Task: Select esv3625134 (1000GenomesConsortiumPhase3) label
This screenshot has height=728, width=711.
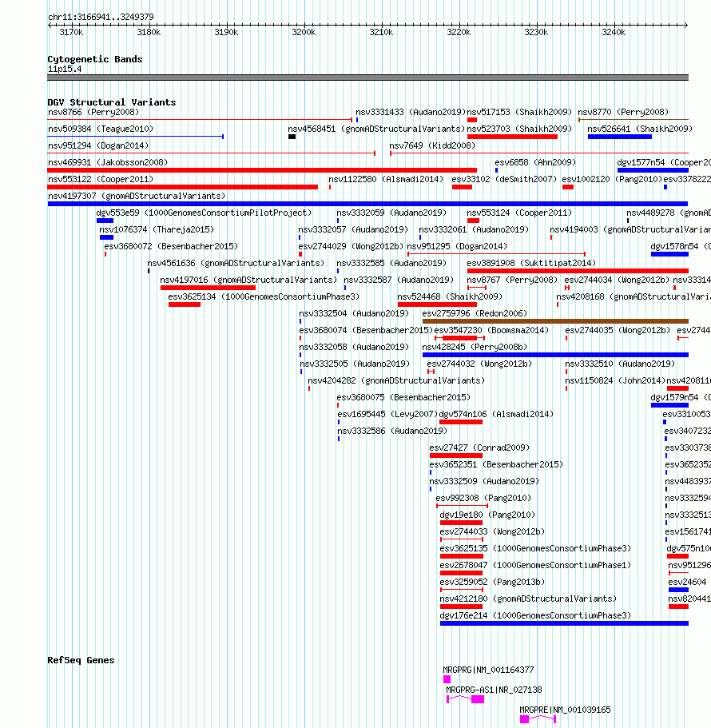Action: (x=264, y=296)
